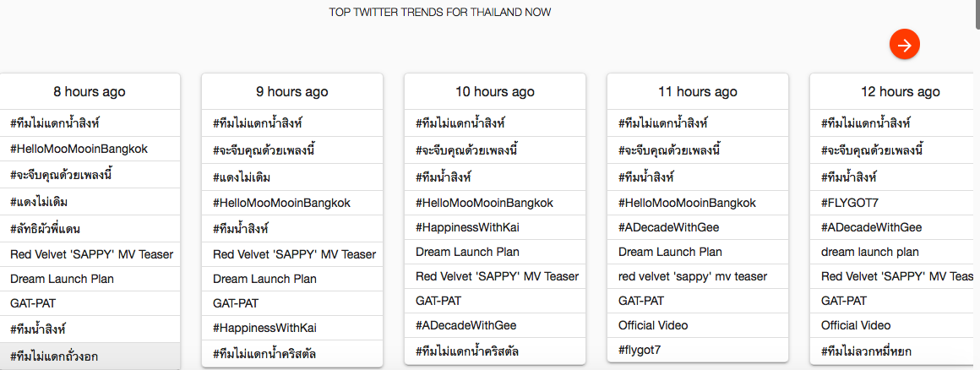Select #ADecadeWithGee in the 11 hours ago list
The height and width of the screenshot is (370, 980).
(668, 227)
